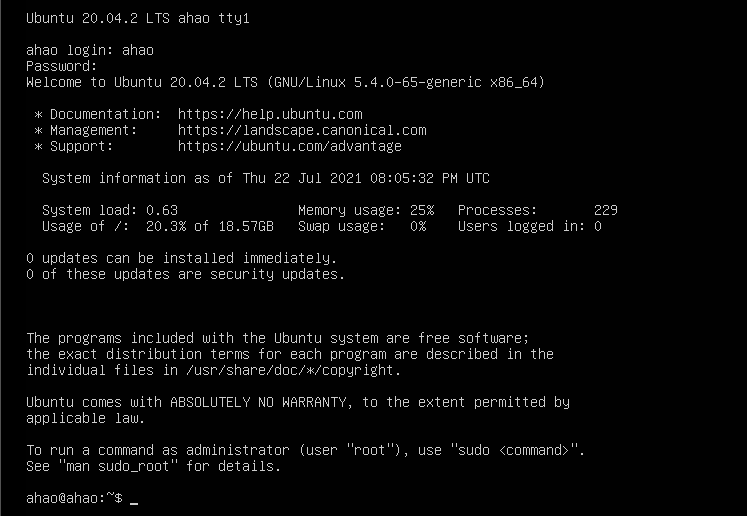The width and height of the screenshot is (747, 516).
Task: Click the landscape.canonical.com management URL
Action: click(302, 130)
